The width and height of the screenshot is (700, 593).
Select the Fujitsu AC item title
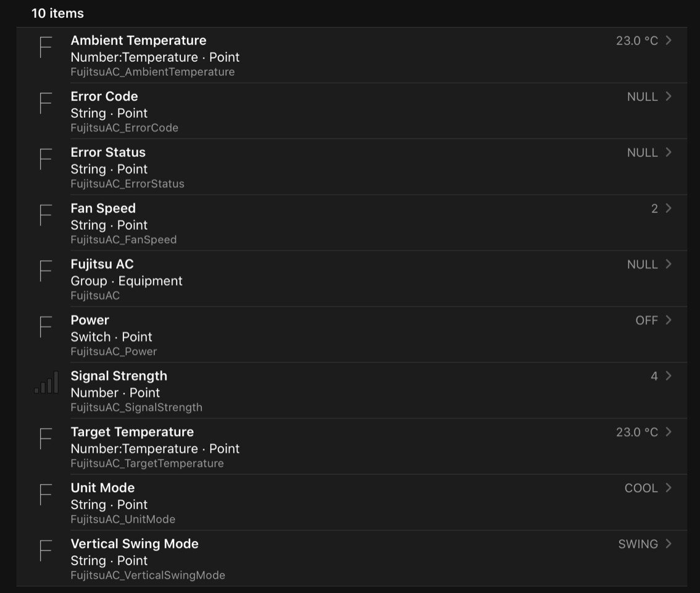[102, 264]
